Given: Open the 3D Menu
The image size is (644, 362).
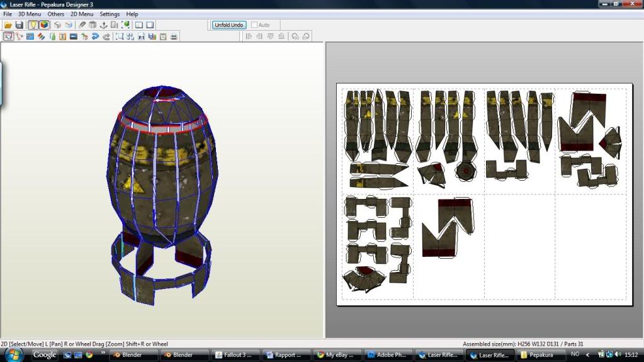Looking at the screenshot, I should point(30,14).
